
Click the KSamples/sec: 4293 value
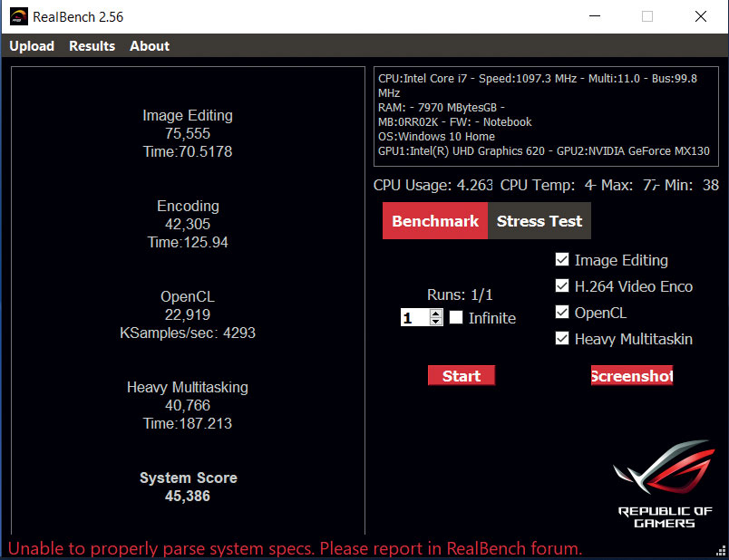coord(188,333)
